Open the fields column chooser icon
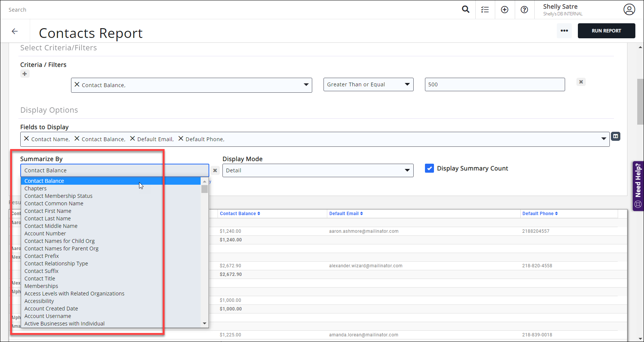 (x=615, y=136)
